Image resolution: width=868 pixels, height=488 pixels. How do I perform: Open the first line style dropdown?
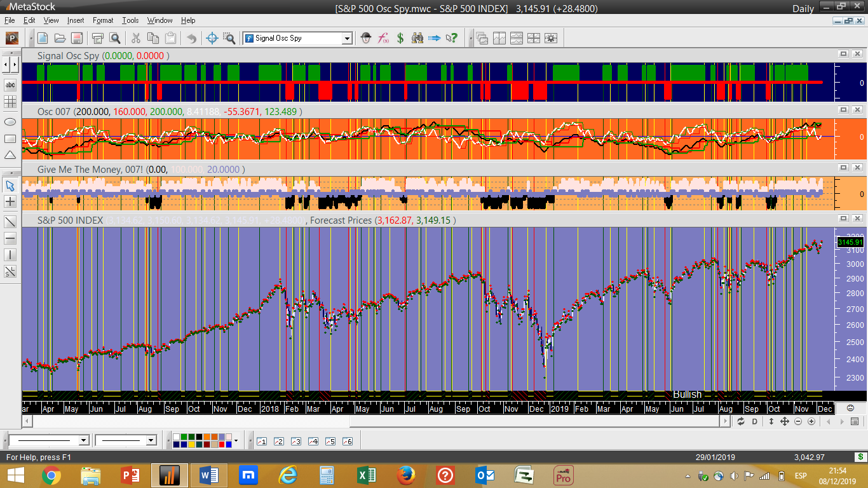[x=83, y=440]
